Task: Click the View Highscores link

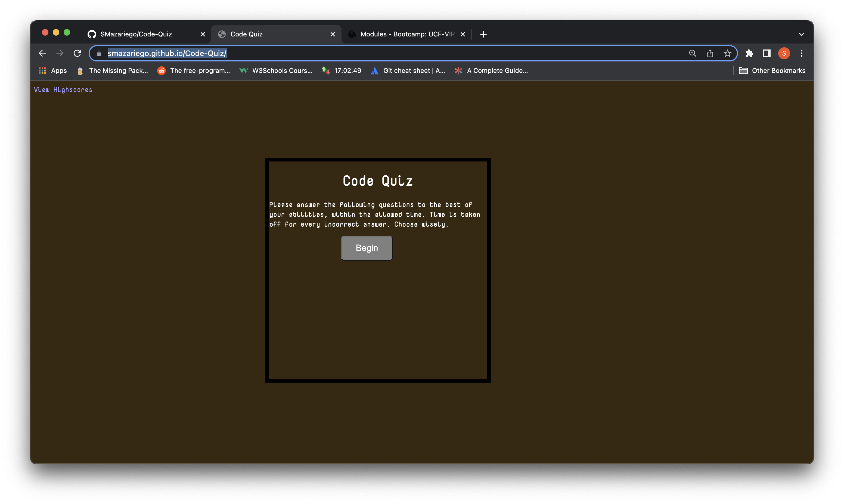Action: coord(63,90)
